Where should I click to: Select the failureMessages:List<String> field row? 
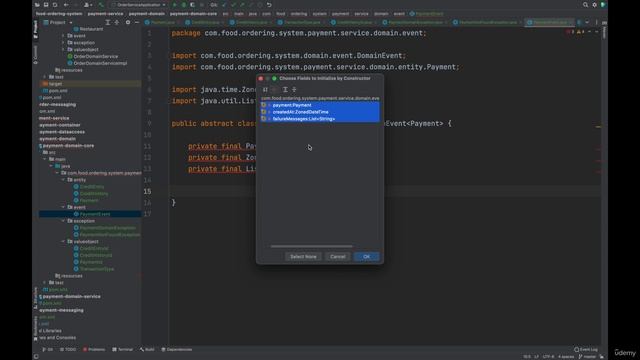pyautogui.click(x=320, y=119)
